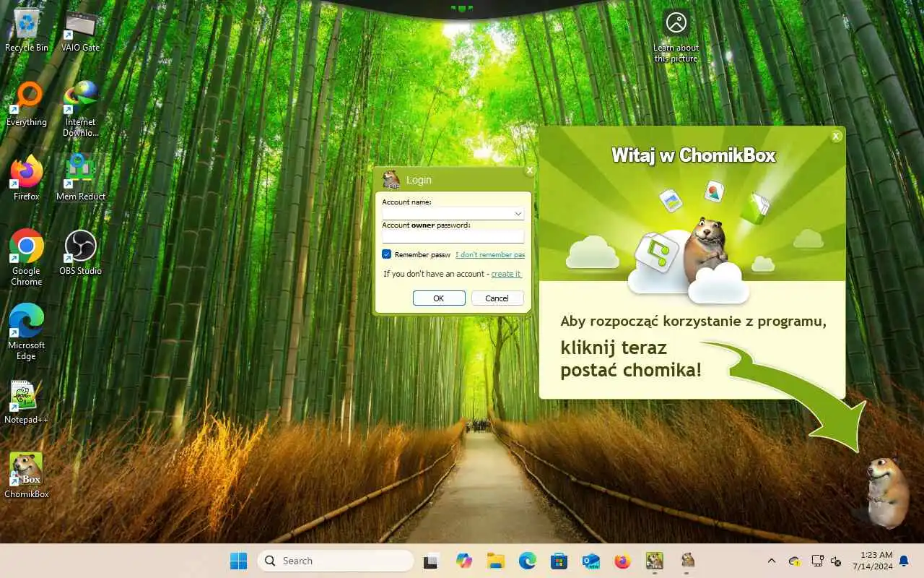
Task: Open Outlook (new) from the taskbar
Action: (590, 561)
